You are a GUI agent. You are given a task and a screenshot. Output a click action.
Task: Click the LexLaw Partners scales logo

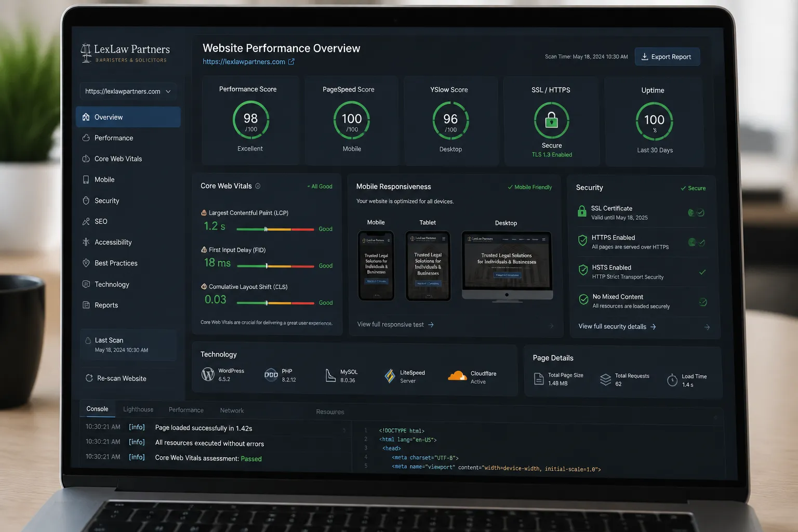tap(86, 53)
